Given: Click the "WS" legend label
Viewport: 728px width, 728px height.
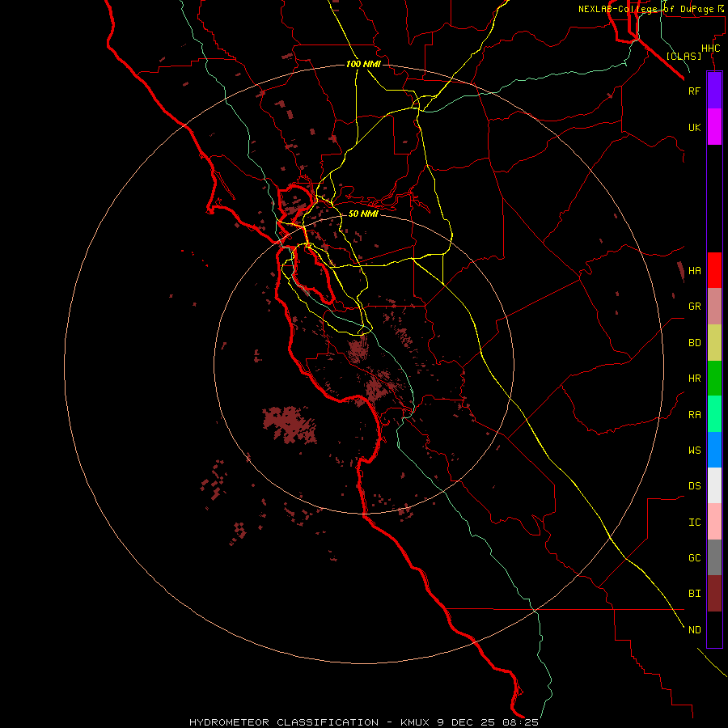Looking at the screenshot, I should (694, 450).
